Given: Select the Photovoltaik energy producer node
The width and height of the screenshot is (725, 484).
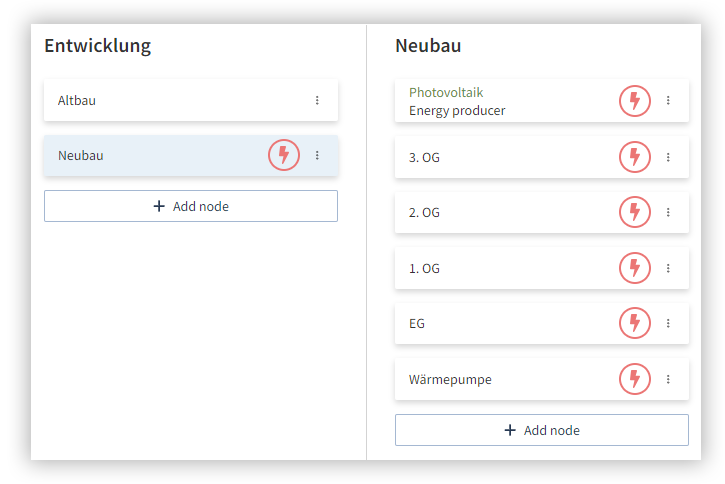Looking at the screenshot, I should [x=541, y=101].
